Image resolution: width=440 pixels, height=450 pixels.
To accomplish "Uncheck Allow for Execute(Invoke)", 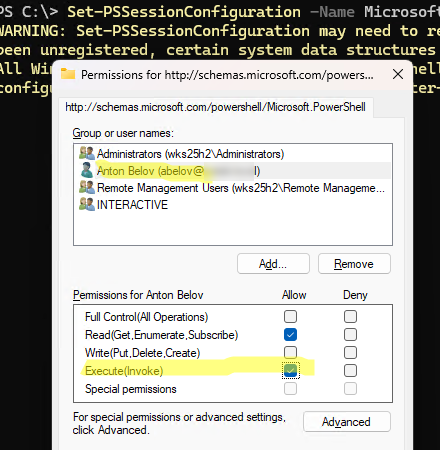I will click(290, 370).
